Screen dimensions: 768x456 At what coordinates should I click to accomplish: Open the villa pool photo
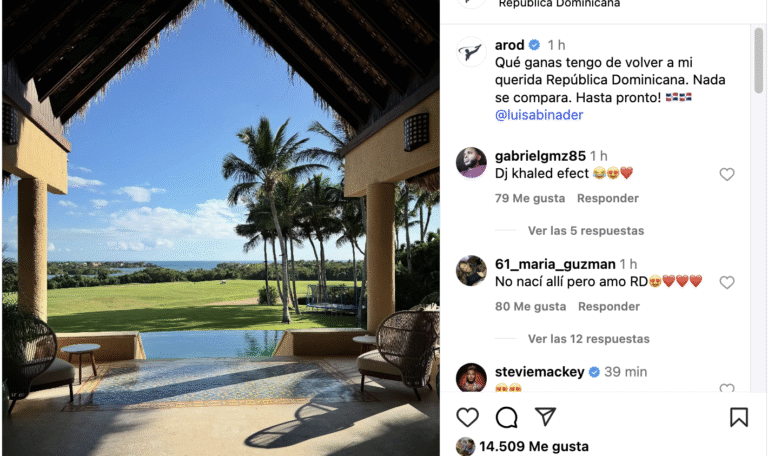tap(220, 228)
